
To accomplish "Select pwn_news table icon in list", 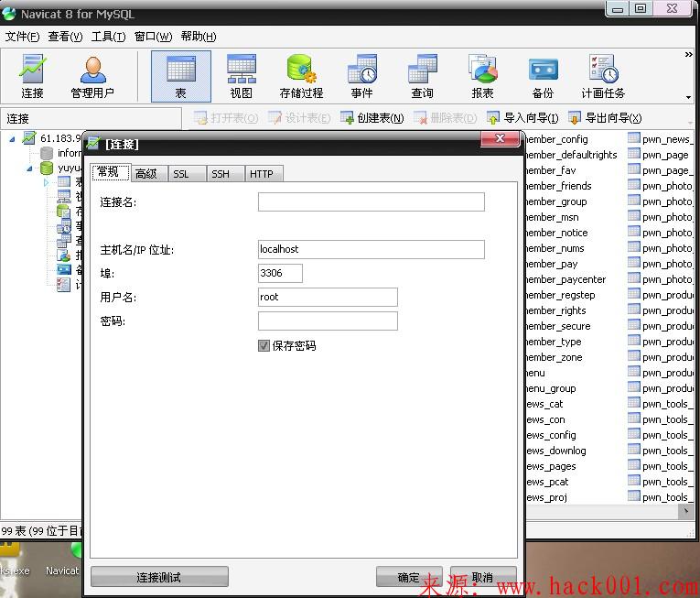I will pos(633,138).
